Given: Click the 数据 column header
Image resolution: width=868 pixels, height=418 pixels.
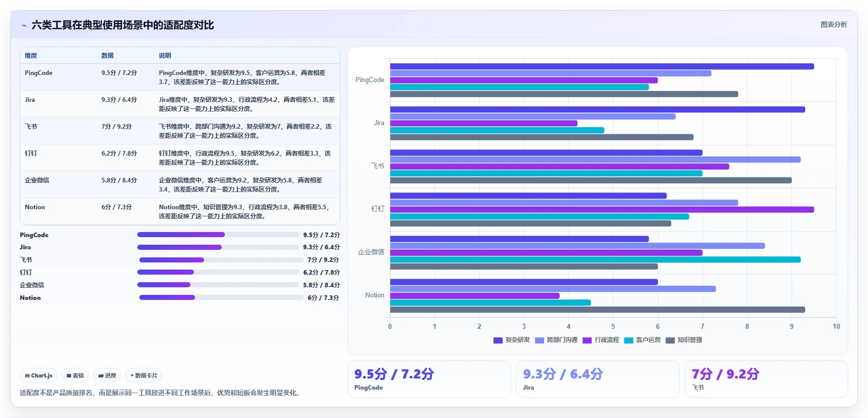Looking at the screenshot, I should coord(107,56).
